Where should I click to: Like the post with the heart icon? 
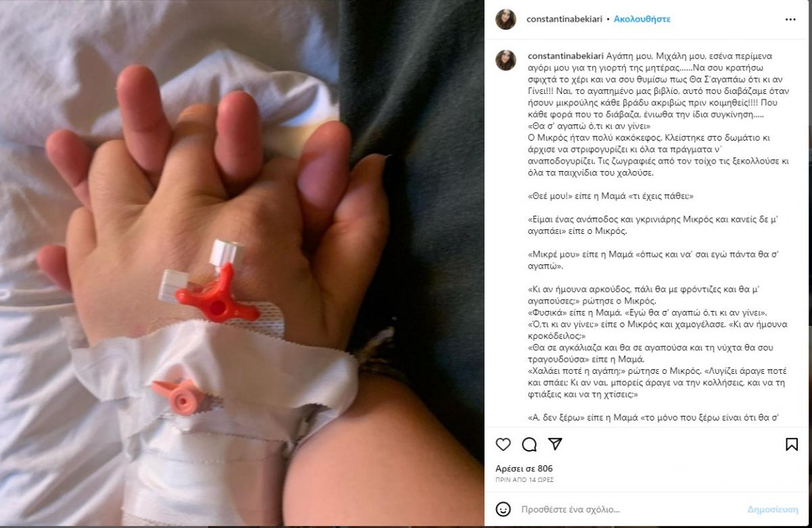coord(503,444)
